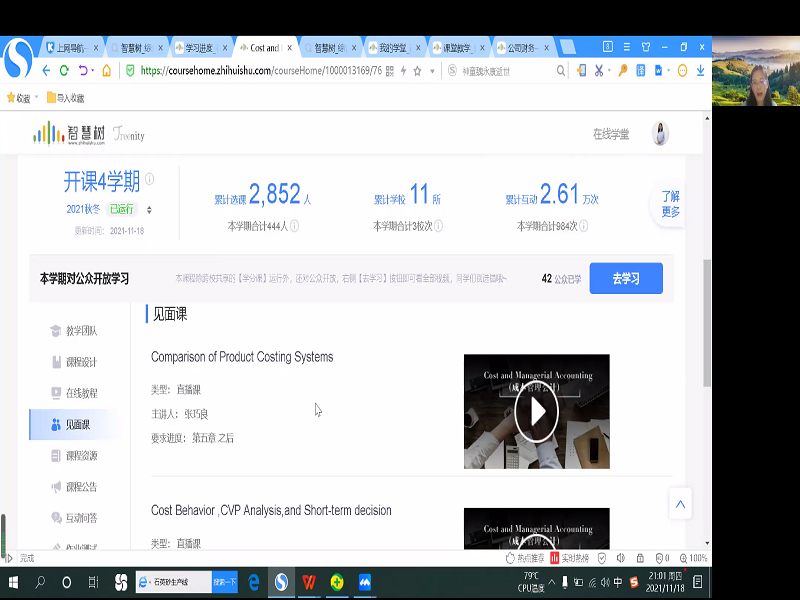Open 在线教程 from the sidebar menu
The image size is (800, 600).
[x=80, y=393]
